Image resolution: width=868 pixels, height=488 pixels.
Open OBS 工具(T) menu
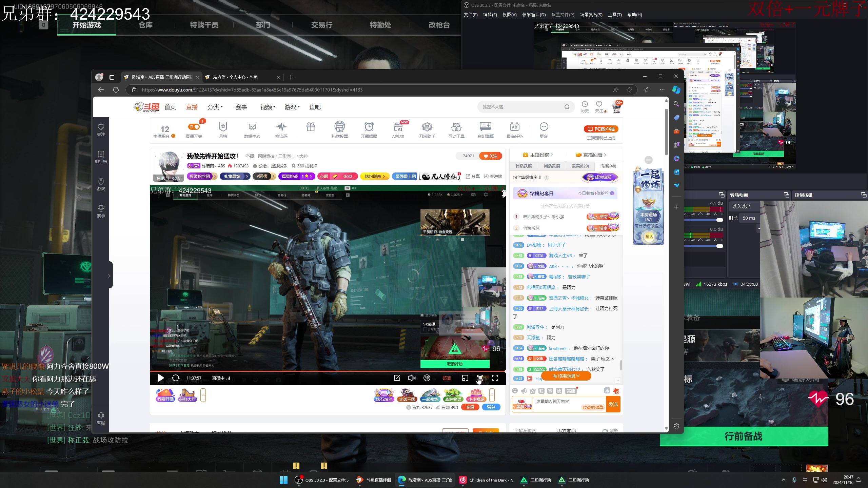(x=614, y=15)
